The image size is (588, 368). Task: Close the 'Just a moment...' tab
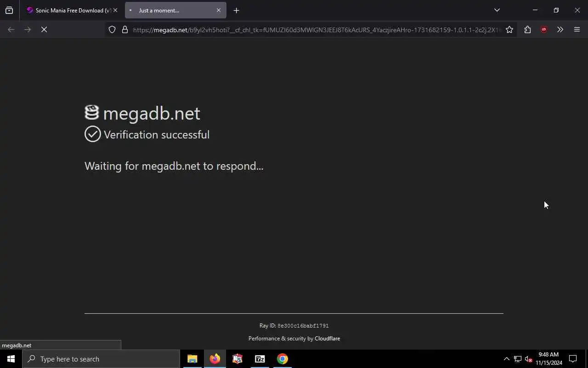click(x=219, y=10)
